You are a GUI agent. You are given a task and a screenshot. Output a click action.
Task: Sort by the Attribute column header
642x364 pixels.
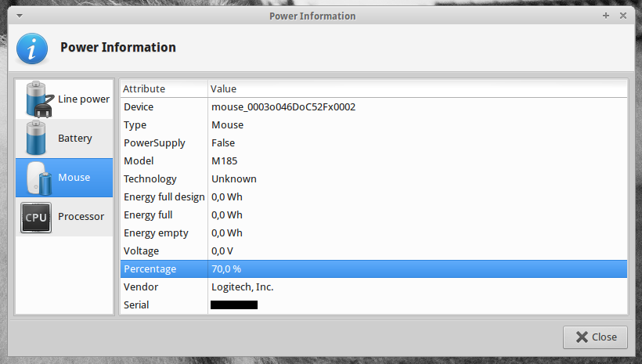163,88
